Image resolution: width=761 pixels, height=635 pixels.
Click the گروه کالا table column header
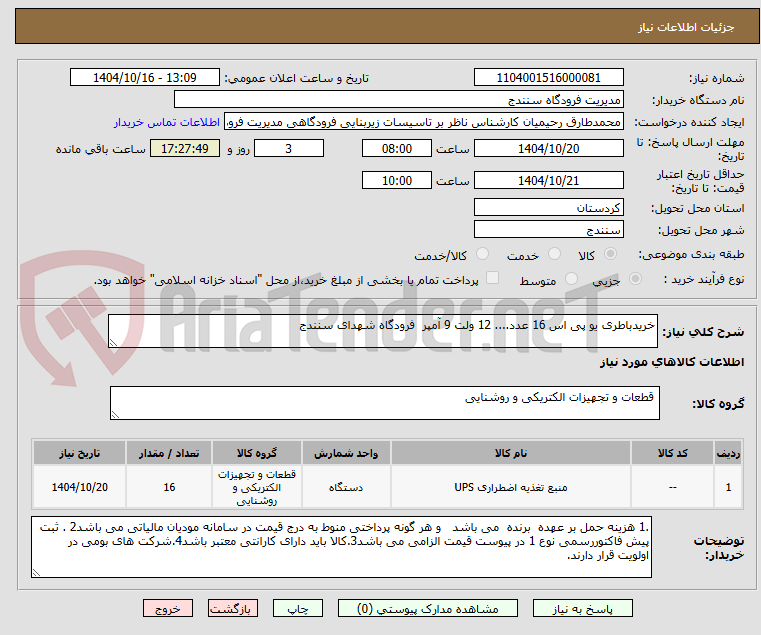[x=257, y=453]
